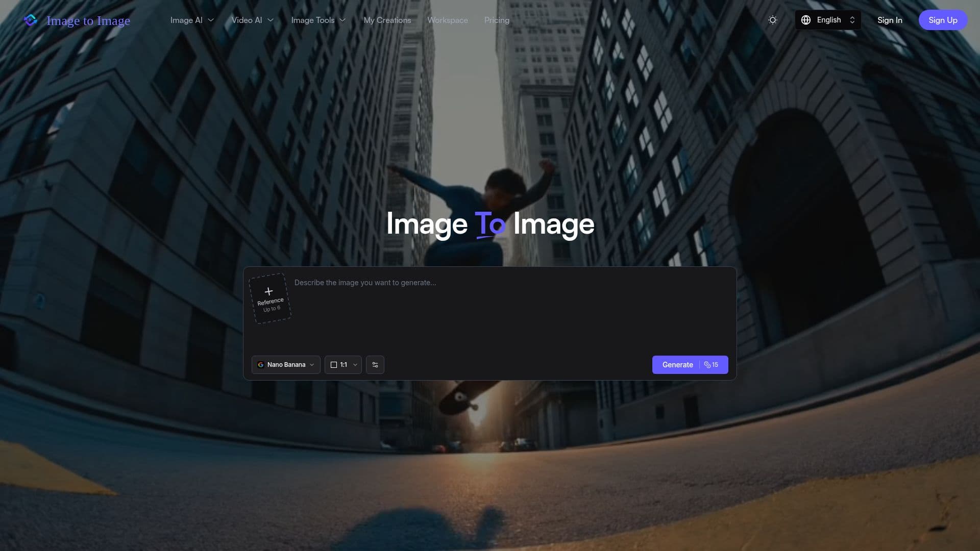Viewport: 980px width, 551px height.
Task: Click the Sign In link
Action: [x=890, y=20]
